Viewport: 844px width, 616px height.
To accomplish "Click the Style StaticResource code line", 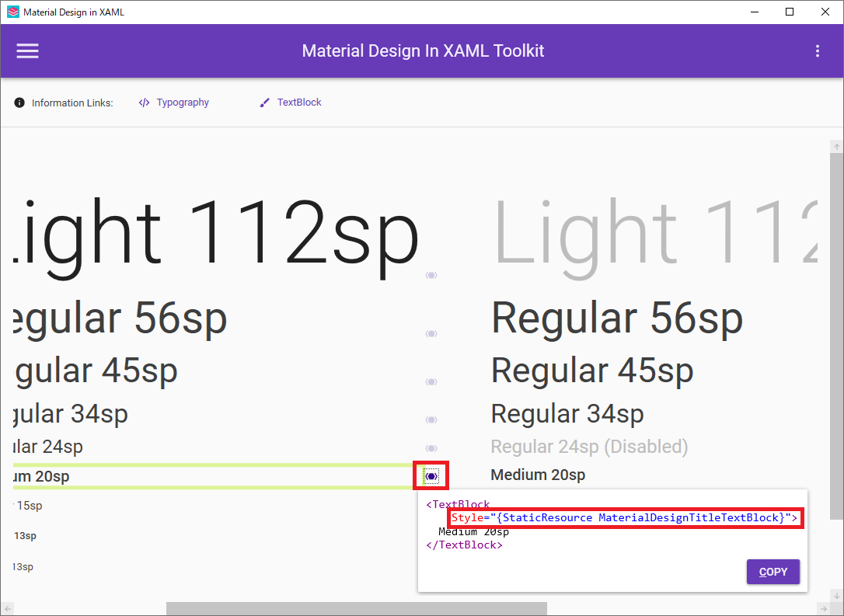I will coord(624,517).
